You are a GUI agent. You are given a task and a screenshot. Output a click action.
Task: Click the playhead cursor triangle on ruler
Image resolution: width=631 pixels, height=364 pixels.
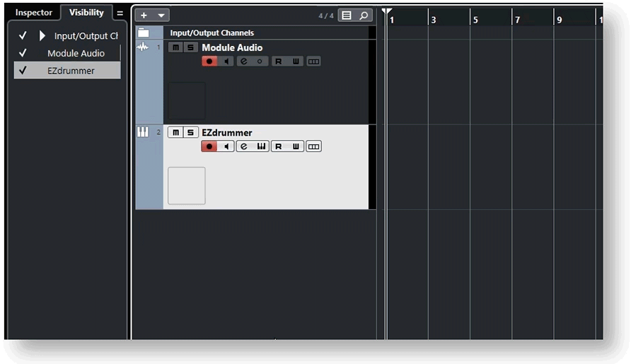pos(386,11)
